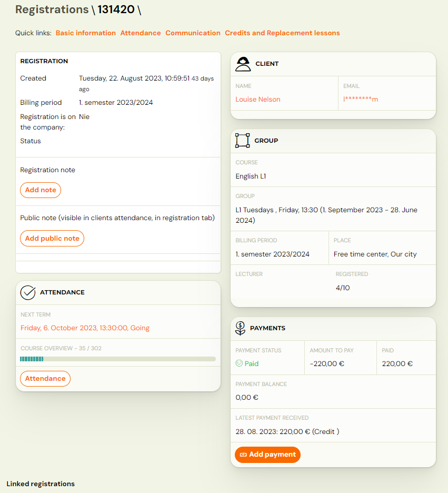Screen dimensions: 448x493
Task: Switch to Credits and Replacement lessons
Action: (x=282, y=33)
